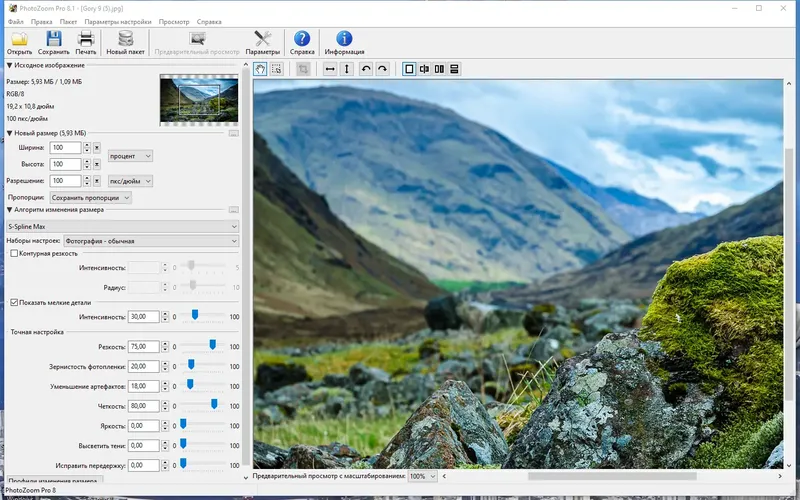Collapse the Исходное изображение section
The image size is (800, 500).
[10, 65]
